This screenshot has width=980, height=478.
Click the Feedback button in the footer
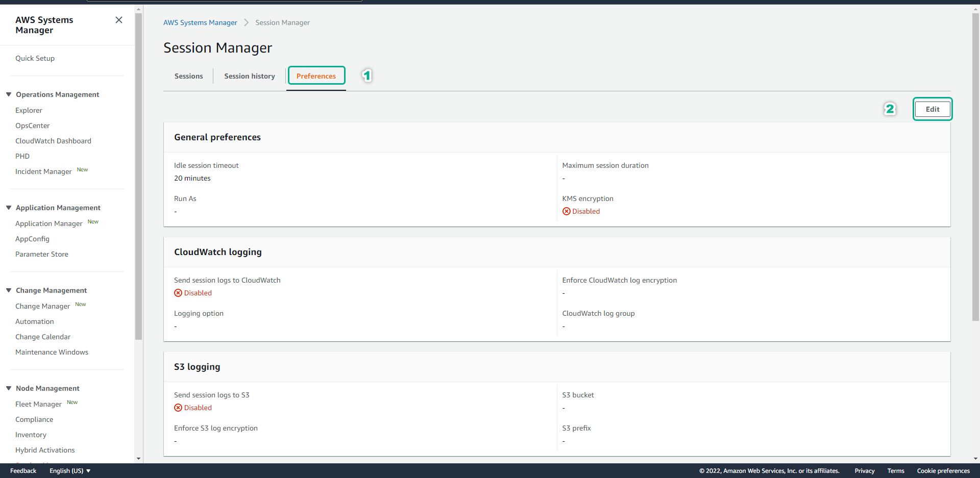tap(23, 470)
